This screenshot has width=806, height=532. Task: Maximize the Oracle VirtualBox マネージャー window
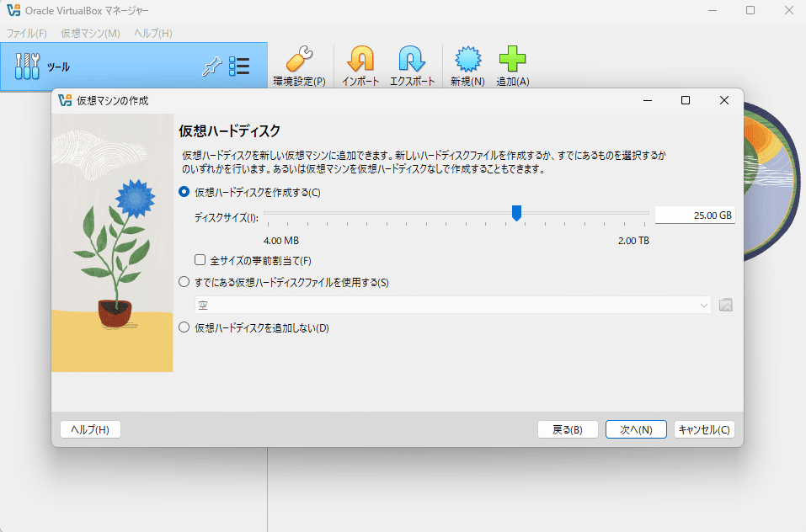tap(750, 10)
